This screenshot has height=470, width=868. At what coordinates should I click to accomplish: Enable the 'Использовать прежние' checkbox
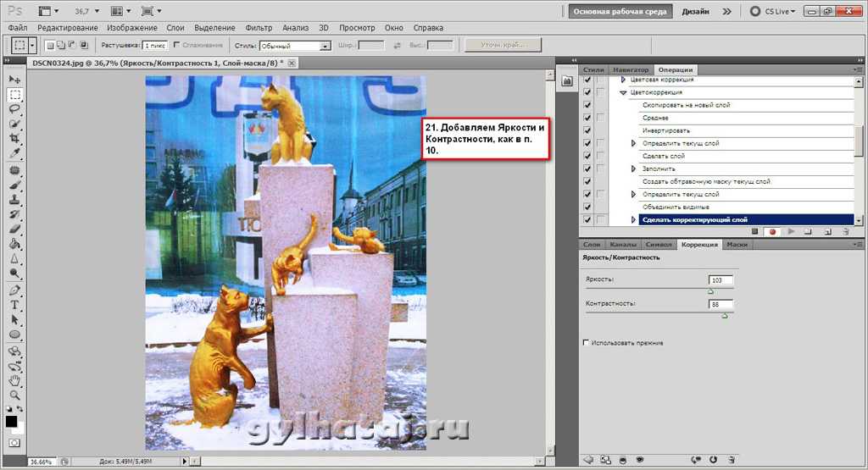[587, 343]
